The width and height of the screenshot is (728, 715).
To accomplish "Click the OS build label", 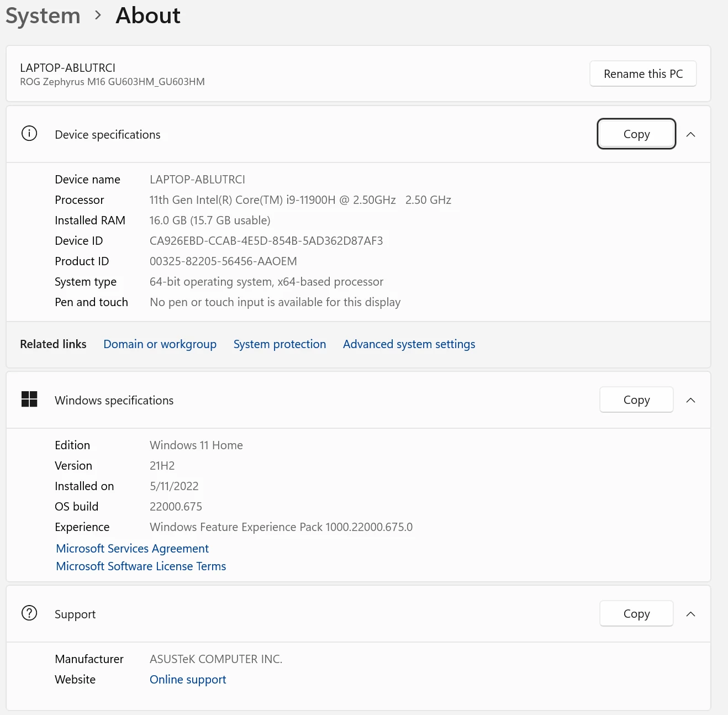I will [77, 507].
